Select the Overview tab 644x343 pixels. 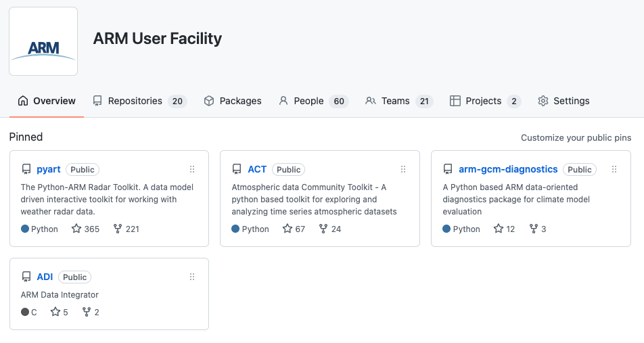[47, 101]
